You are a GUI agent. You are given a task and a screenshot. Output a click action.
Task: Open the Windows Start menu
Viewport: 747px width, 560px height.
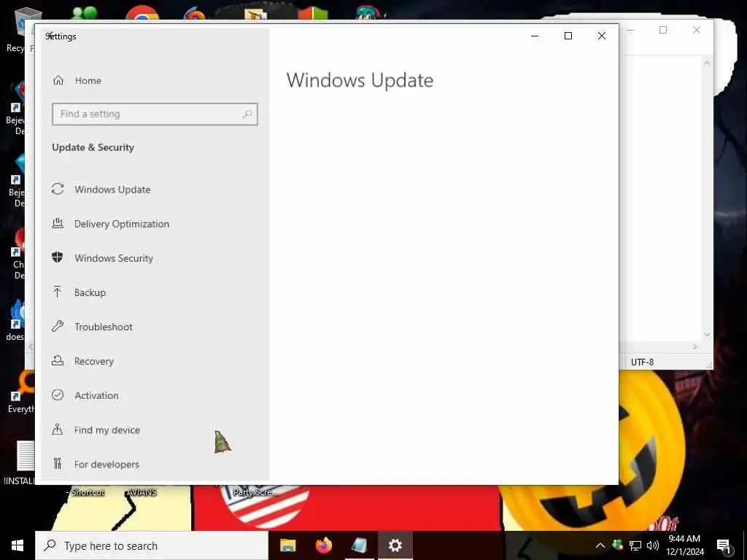coord(18,545)
